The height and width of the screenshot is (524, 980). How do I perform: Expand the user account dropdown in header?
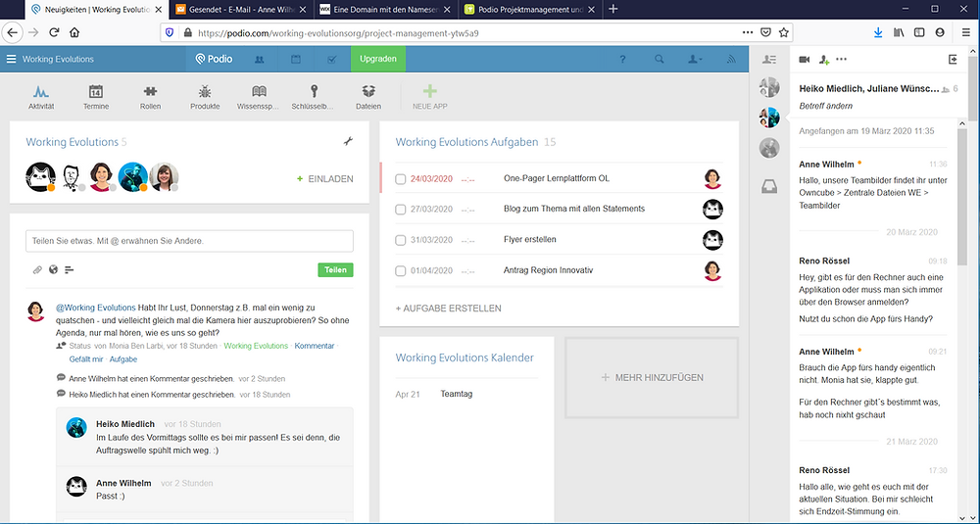coord(695,60)
